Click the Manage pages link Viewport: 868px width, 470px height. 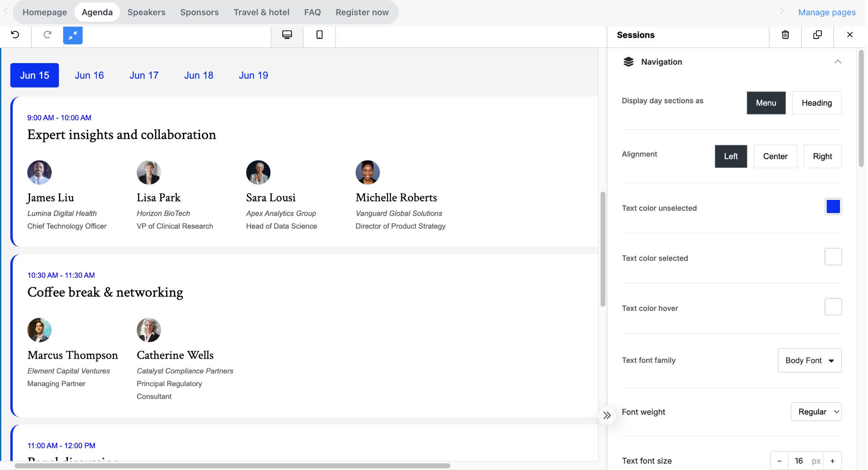826,12
